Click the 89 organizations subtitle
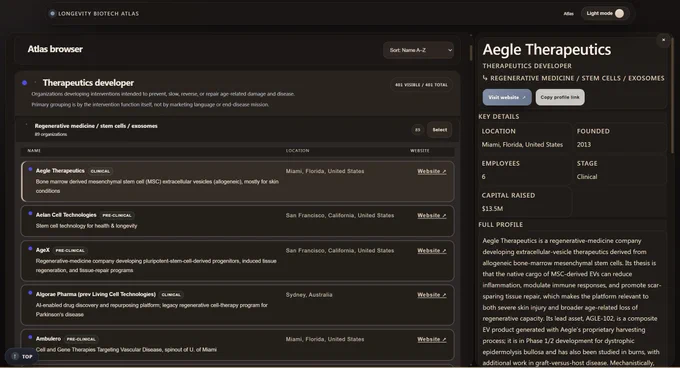 [x=51, y=134]
